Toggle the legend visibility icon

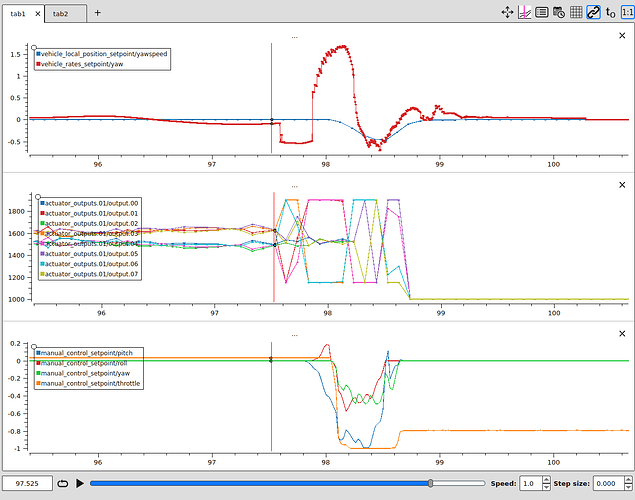click(x=541, y=13)
